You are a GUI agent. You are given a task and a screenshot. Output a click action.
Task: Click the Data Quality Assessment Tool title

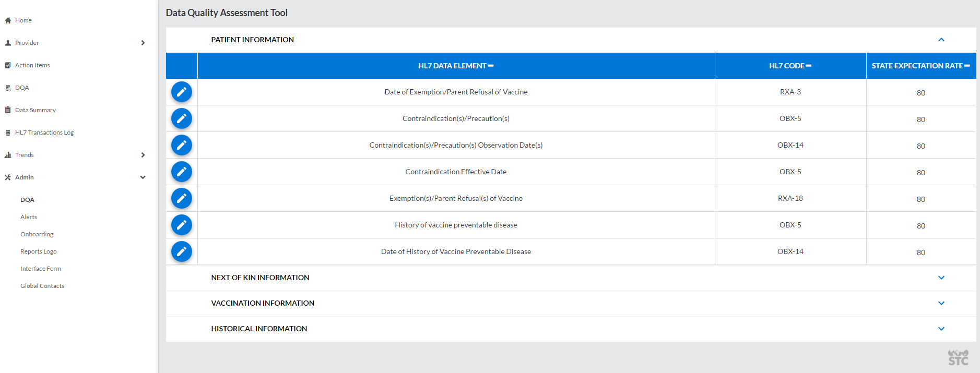click(227, 13)
